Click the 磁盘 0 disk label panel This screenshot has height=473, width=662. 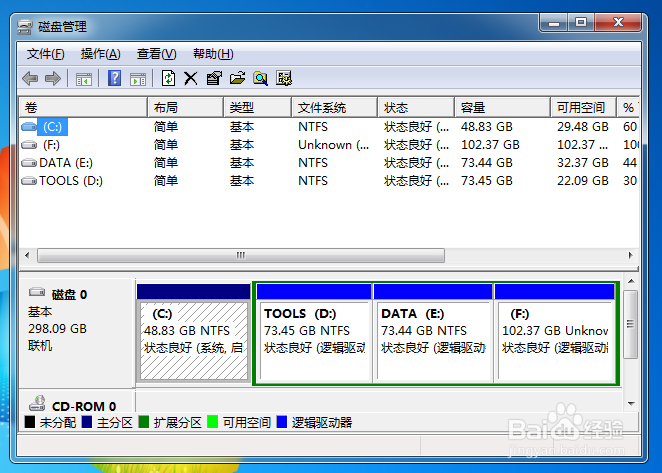77,333
